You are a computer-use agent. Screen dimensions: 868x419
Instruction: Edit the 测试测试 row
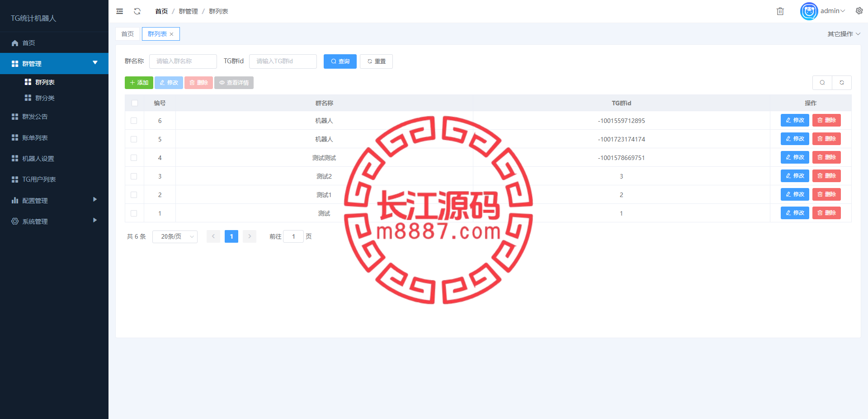click(x=795, y=157)
